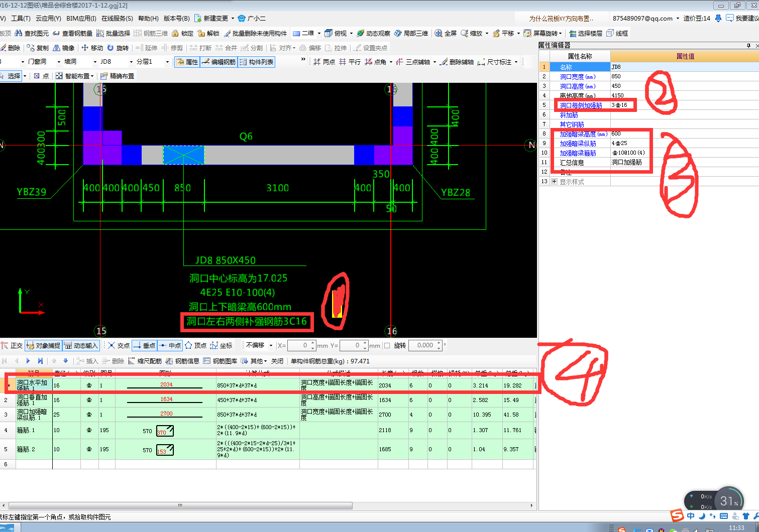Open the 在线服务(S) menu
759x532 pixels.
tap(117, 18)
